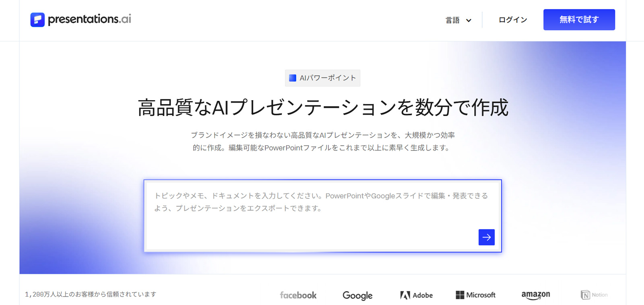The height and width of the screenshot is (305, 644).
Task: Submit prompt with the arrow button
Action: click(x=486, y=237)
